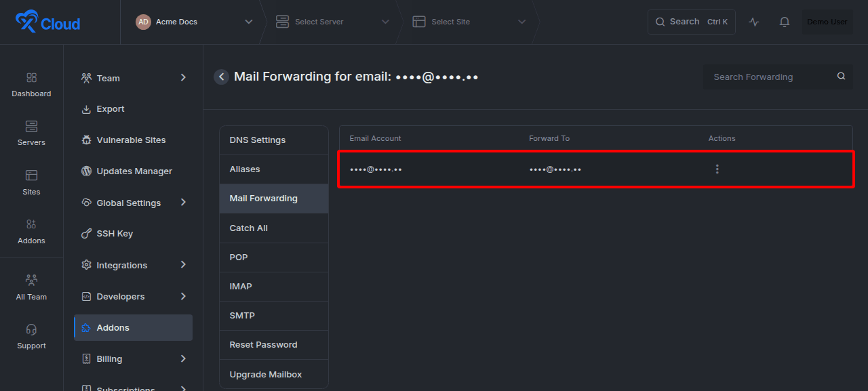
Task: Open the All Team icon
Action: 31,280
